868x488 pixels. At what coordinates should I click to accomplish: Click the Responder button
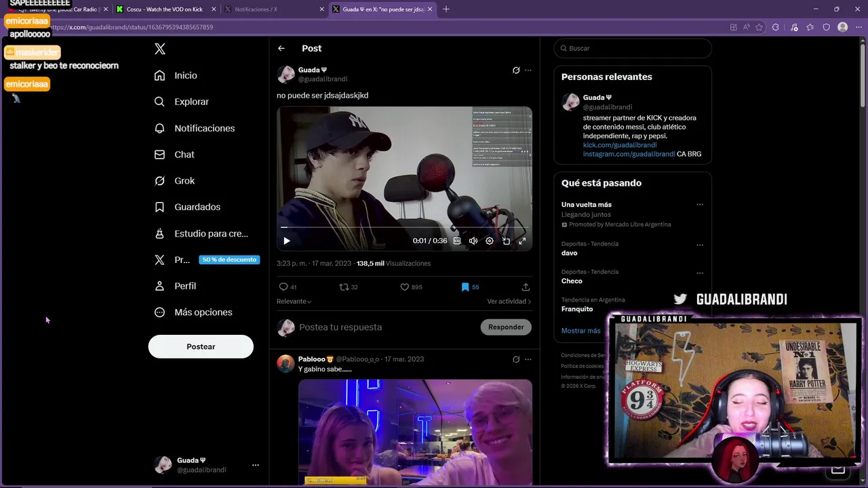coord(506,327)
